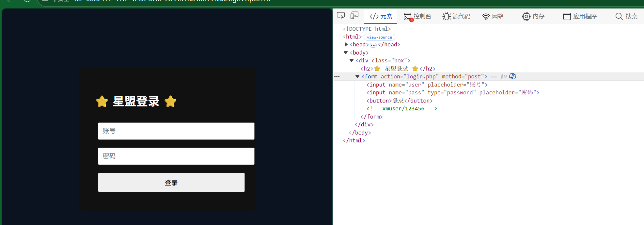Click the AI assistance icon after $0
The width and height of the screenshot is (644, 225).
pos(513,76)
